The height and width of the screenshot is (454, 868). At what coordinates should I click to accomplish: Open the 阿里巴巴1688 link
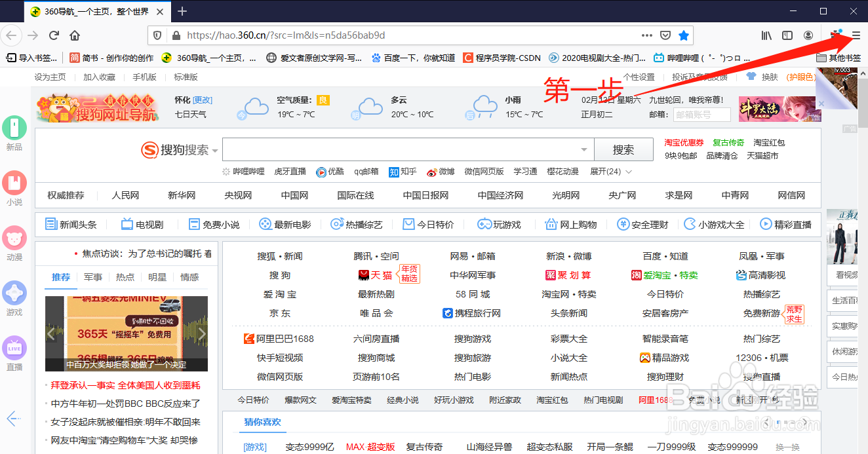click(279, 339)
